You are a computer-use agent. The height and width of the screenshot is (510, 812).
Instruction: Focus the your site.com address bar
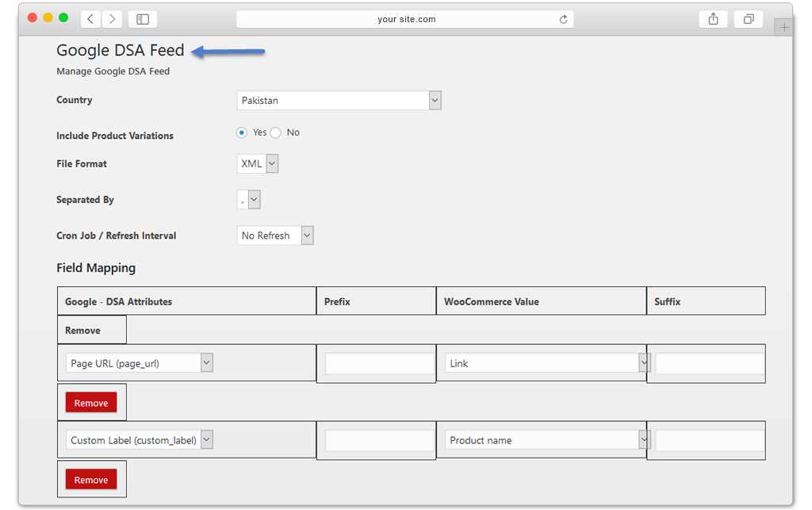[x=405, y=19]
